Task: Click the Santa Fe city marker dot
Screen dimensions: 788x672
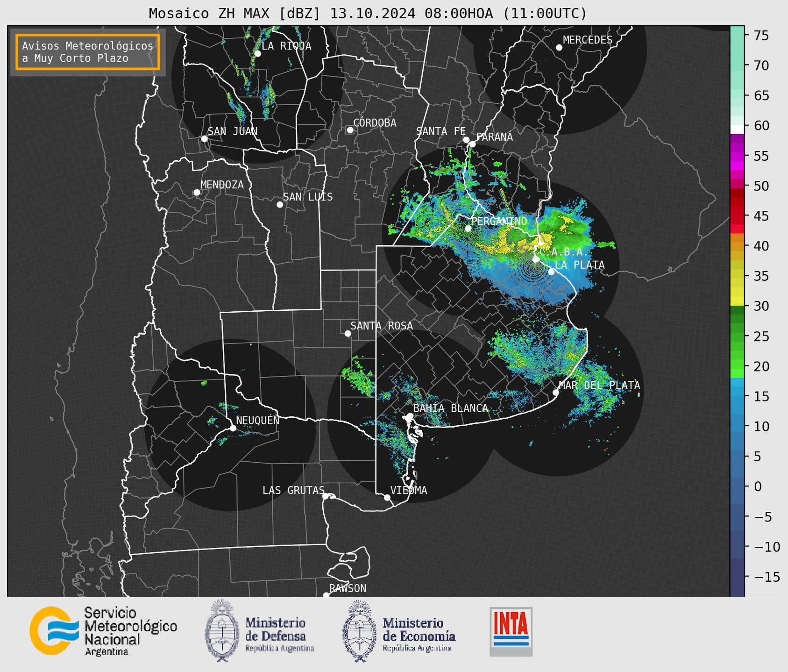Action: click(466, 140)
